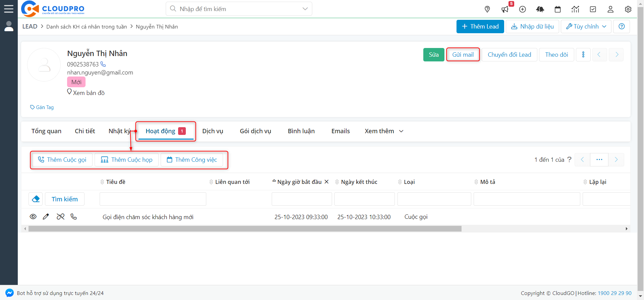
Task: Click the list pagination ellipsis button
Action: coord(599,160)
